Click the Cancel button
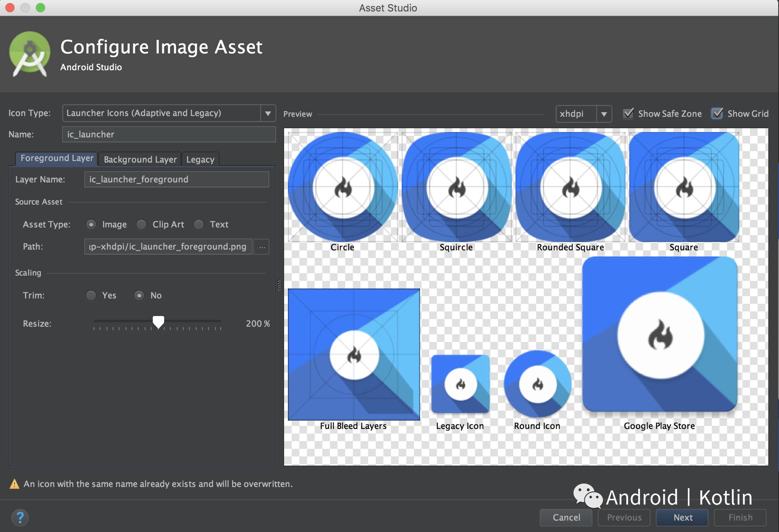This screenshot has width=779, height=532. coord(566,517)
